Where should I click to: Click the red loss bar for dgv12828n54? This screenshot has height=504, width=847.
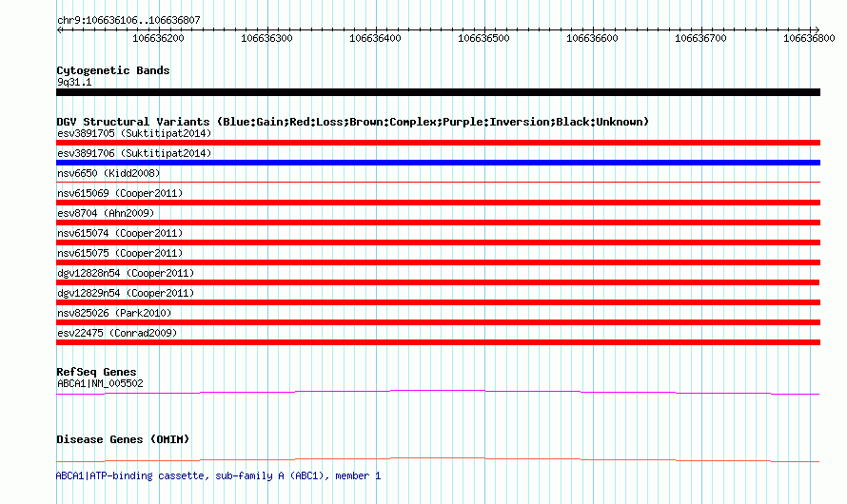438,282
